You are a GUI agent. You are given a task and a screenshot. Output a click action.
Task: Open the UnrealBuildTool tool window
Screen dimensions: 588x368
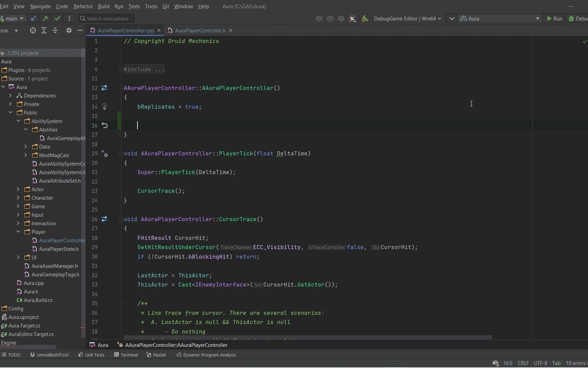point(49,355)
